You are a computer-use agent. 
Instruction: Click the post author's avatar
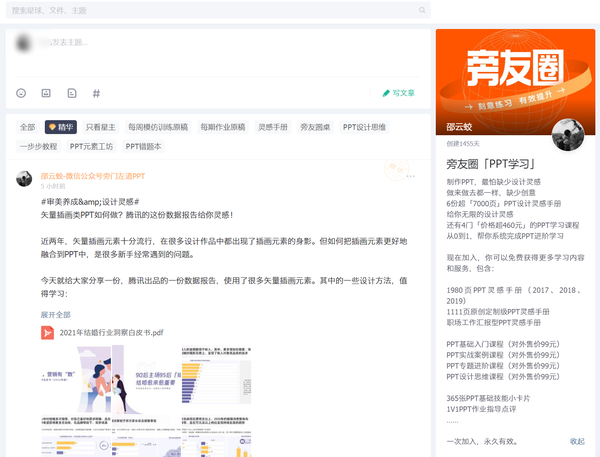click(x=24, y=179)
